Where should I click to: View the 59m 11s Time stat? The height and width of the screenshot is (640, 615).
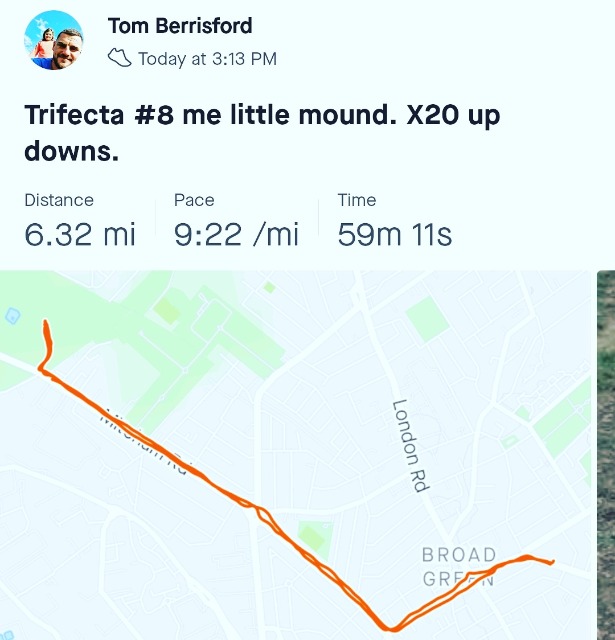click(x=395, y=235)
